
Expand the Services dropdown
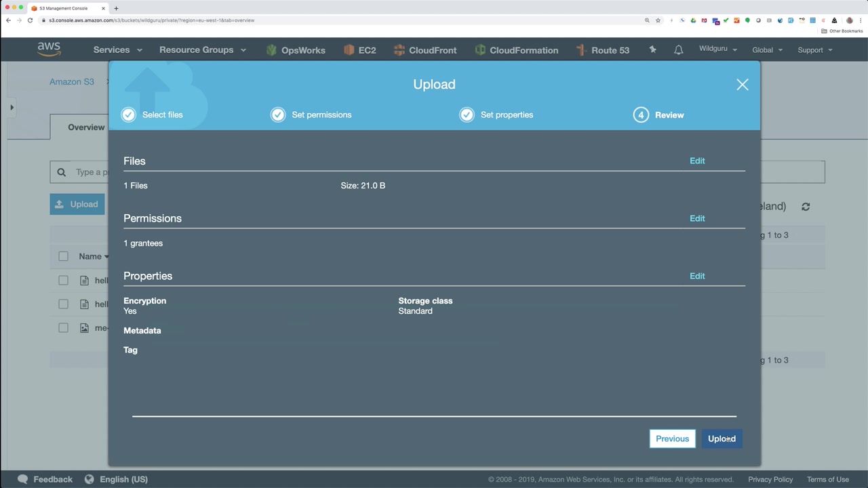pos(118,50)
